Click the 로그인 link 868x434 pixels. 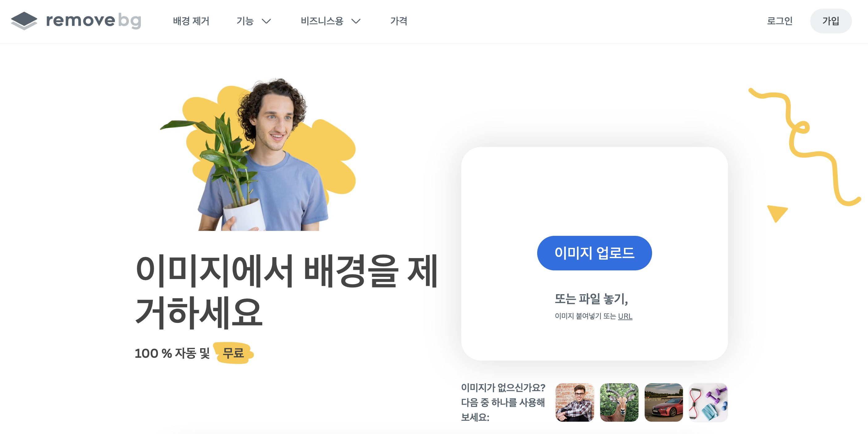780,21
